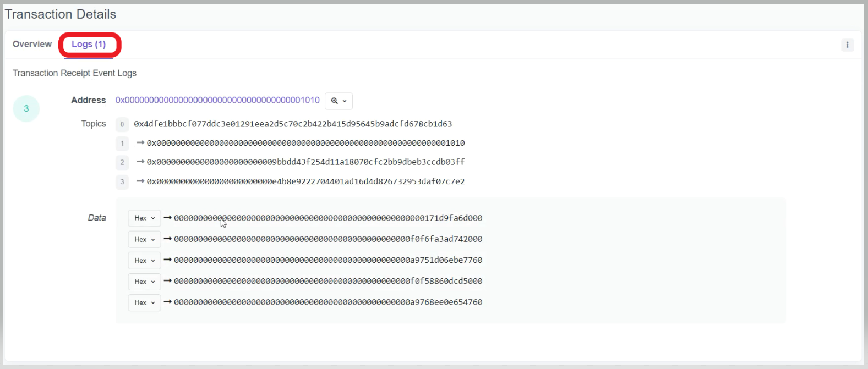Click the topic index 0 badge
Image resolution: width=868 pixels, height=369 pixels.
click(122, 124)
